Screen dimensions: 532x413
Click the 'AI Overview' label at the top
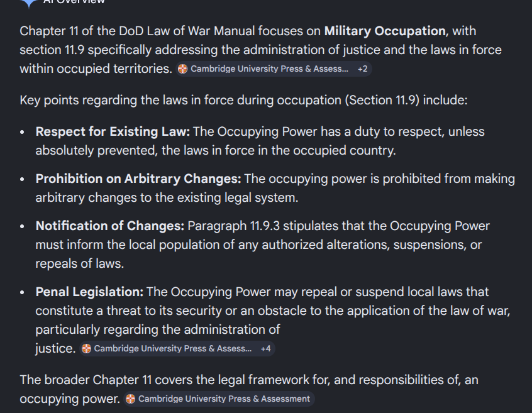tap(74, 2)
